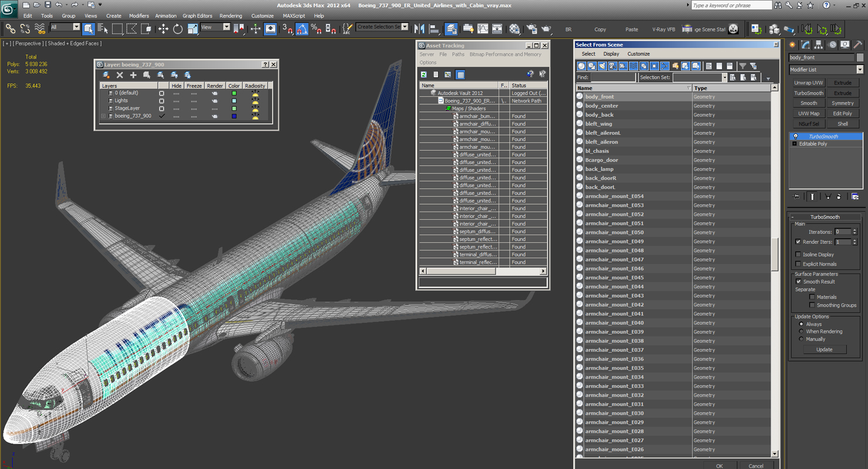The image size is (868, 469).
Task: Click Add Selection plus icon in Layer dialog
Action: [x=133, y=75]
